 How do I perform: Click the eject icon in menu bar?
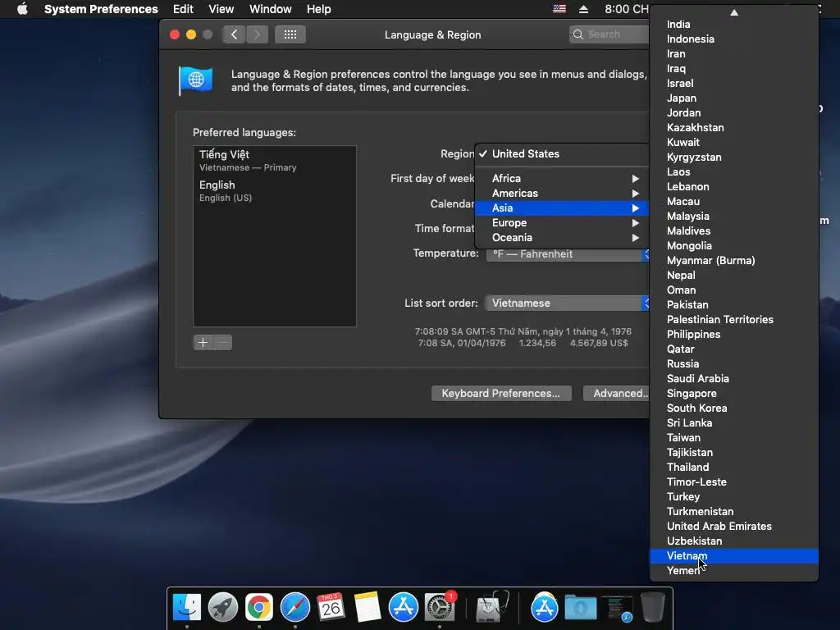(584, 9)
